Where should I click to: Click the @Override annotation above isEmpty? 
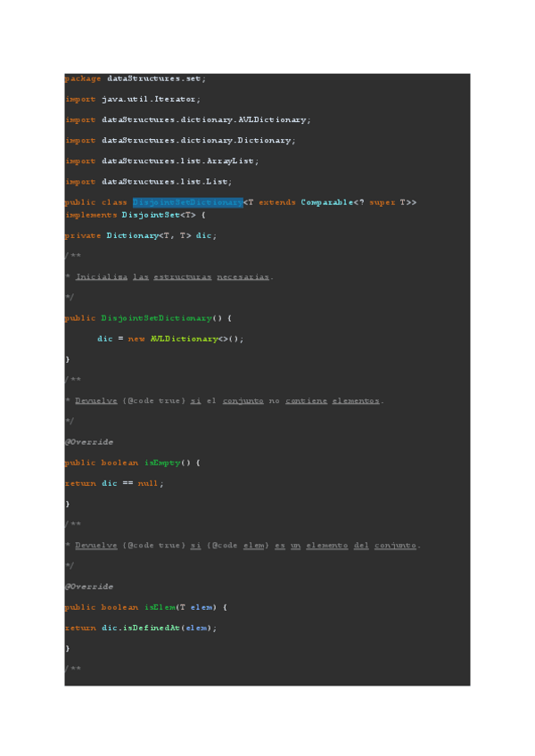(89, 442)
